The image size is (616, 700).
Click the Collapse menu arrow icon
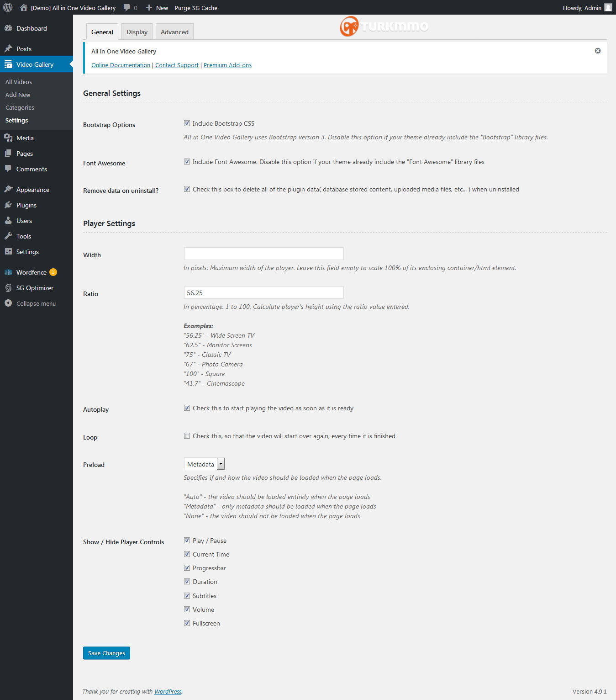[x=8, y=303]
